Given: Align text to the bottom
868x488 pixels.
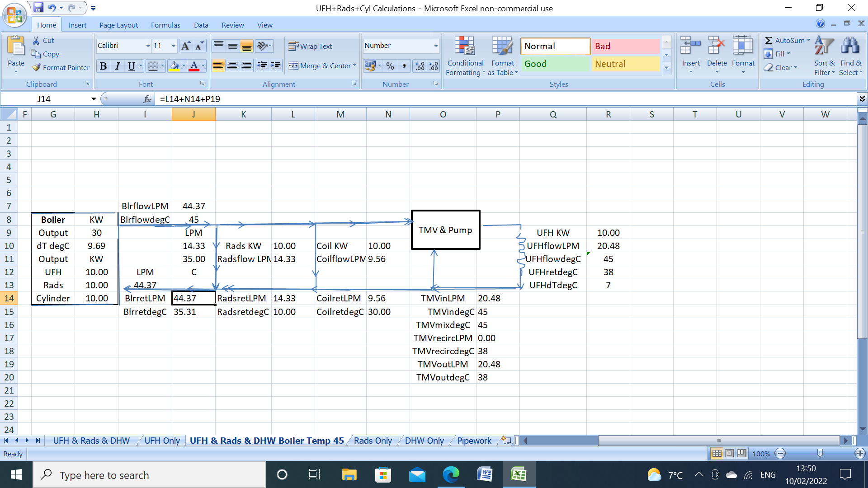Looking at the screenshot, I should point(246,46).
